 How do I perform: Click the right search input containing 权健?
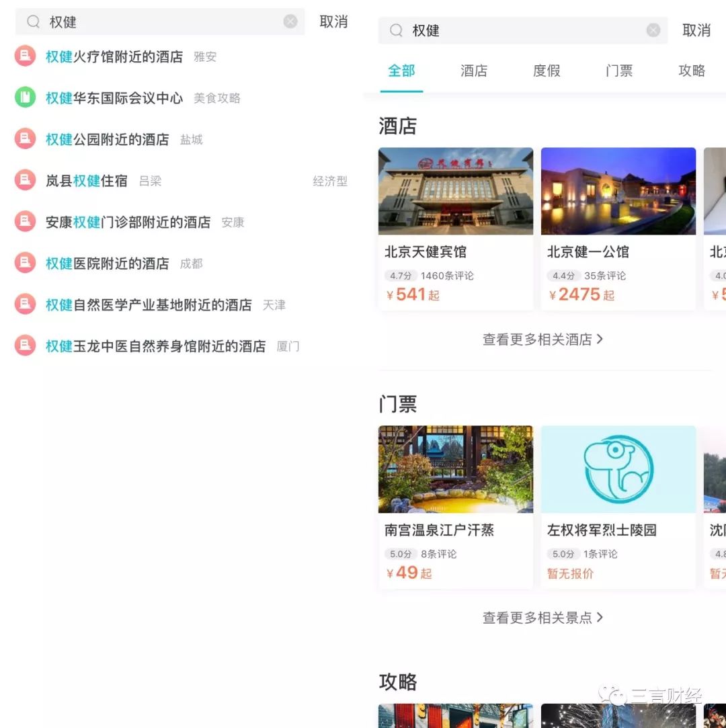[523, 30]
